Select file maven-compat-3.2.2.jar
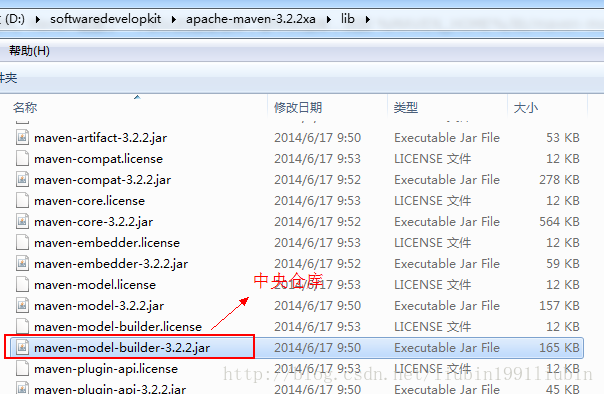The width and height of the screenshot is (604, 394). [102, 180]
